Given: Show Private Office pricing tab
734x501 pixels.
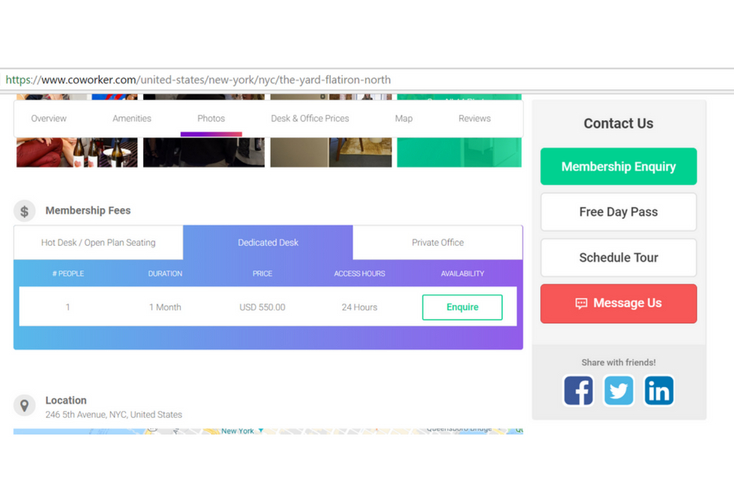Looking at the screenshot, I should 437,243.
